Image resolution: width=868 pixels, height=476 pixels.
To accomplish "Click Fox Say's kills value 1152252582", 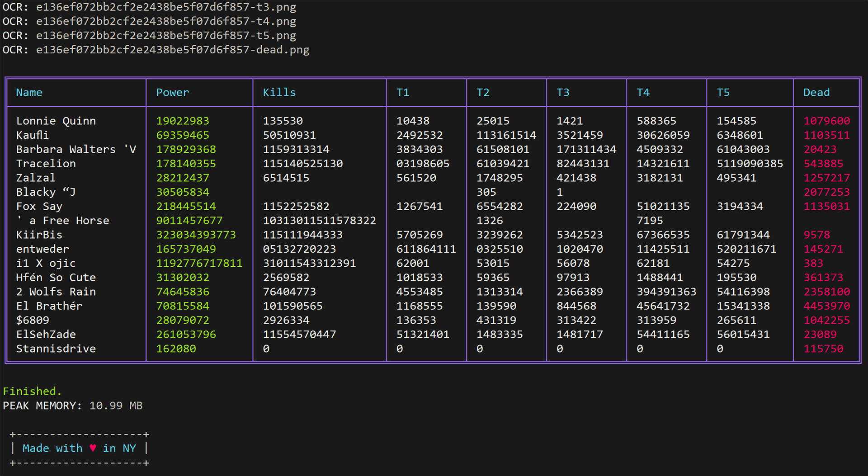I will pos(296,206).
